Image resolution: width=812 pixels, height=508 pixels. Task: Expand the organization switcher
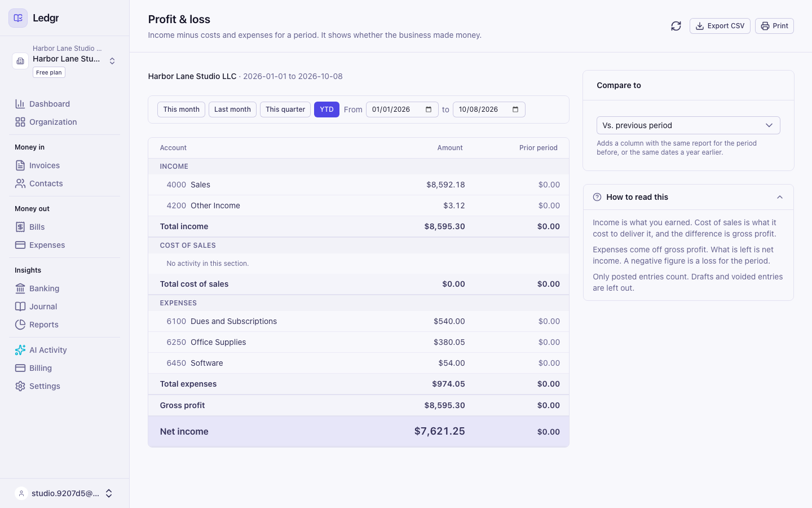112,61
